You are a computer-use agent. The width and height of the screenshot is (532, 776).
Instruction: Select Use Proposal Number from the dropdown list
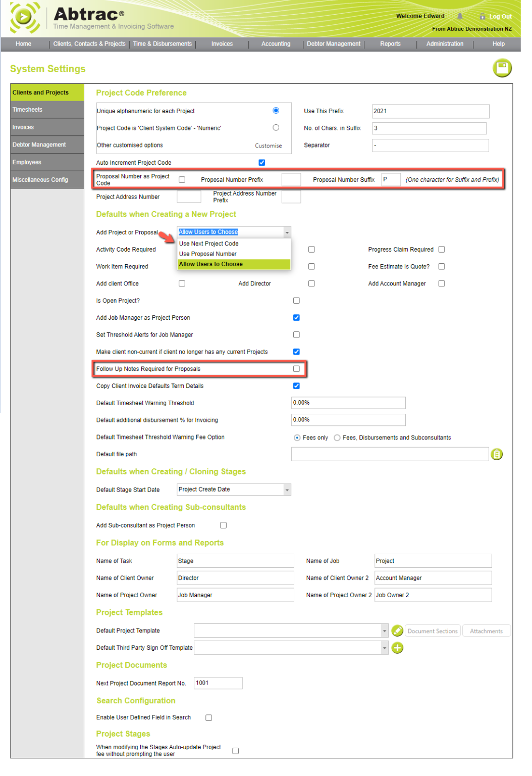tap(207, 254)
